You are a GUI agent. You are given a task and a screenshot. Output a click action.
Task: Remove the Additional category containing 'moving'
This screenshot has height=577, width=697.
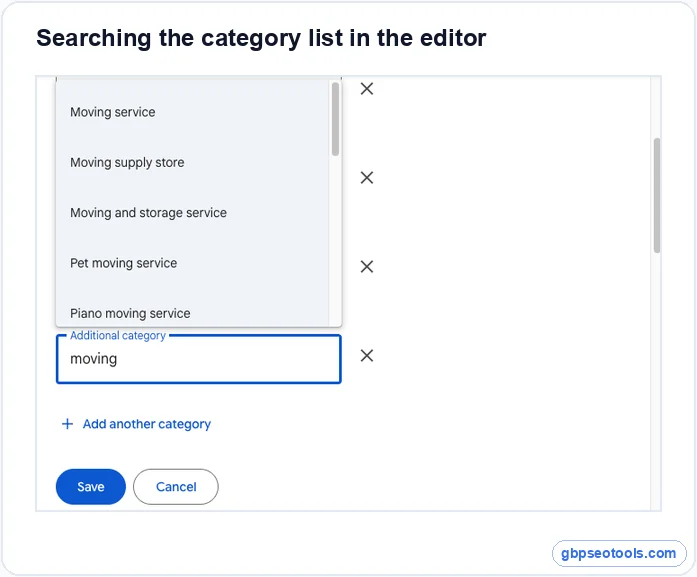pyautogui.click(x=367, y=356)
